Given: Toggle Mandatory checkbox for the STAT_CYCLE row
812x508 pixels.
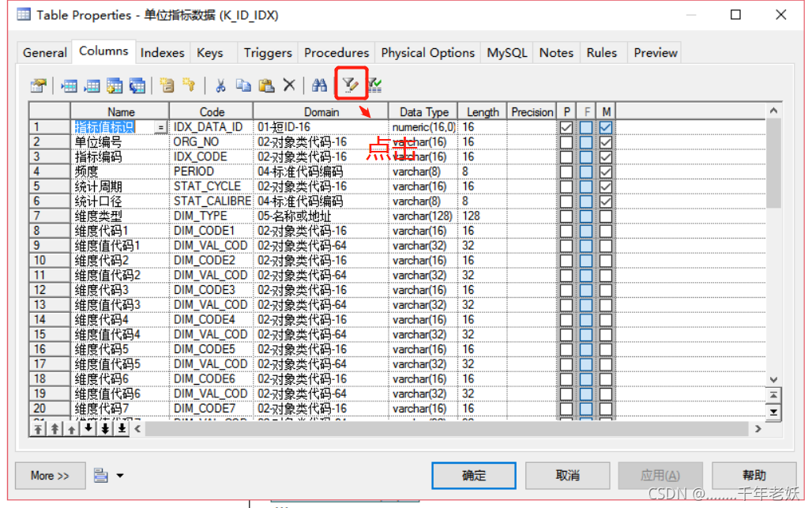Looking at the screenshot, I should (x=606, y=186).
